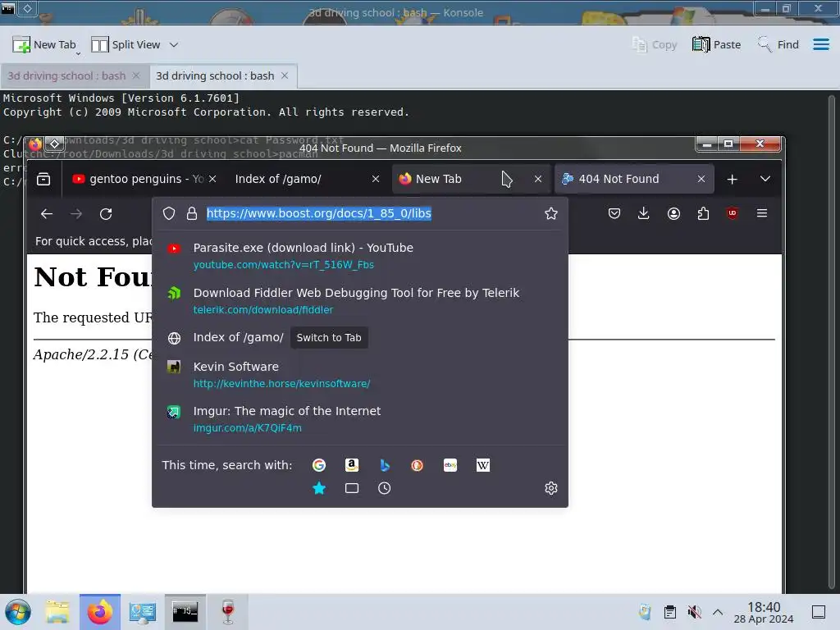Close the gentoo penguins tab
Screen dimensions: 840x630
click(x=212, y=179)
